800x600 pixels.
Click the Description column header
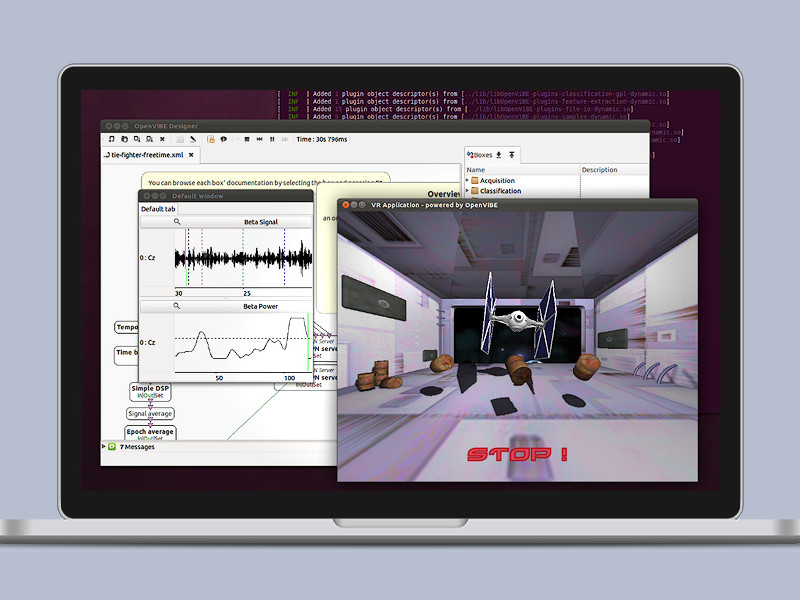(600, 170)
